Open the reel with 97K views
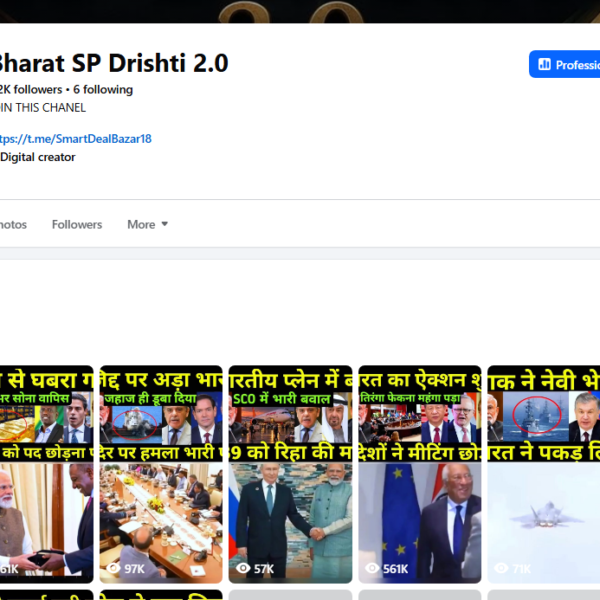This screenshot has width=600, height=600. 161,474
